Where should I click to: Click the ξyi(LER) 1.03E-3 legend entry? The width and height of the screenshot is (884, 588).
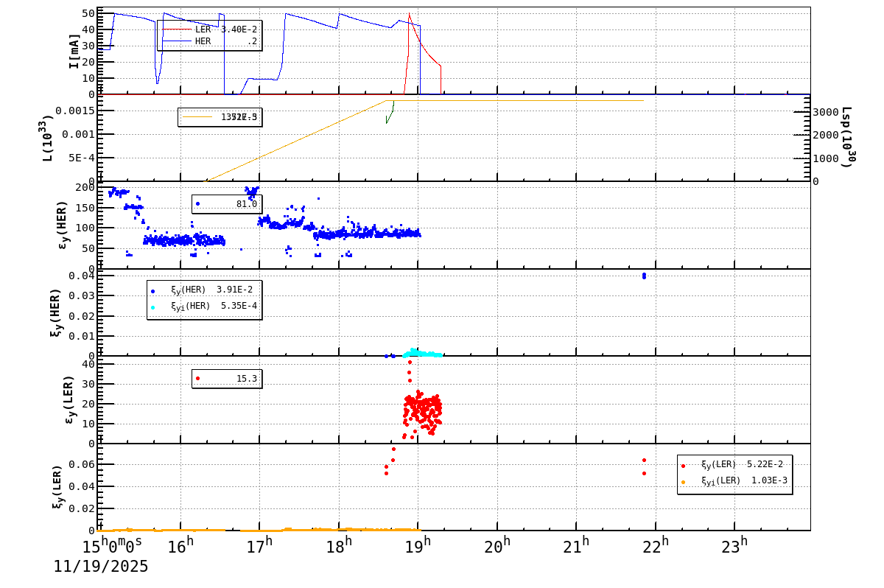(734, 480)
